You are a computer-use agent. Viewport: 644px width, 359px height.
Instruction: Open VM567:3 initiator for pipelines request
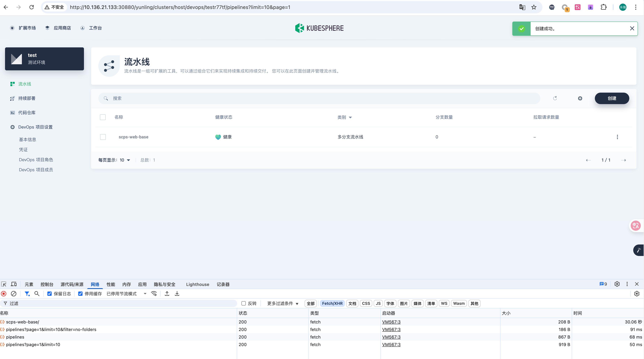[x=391, y=337]
